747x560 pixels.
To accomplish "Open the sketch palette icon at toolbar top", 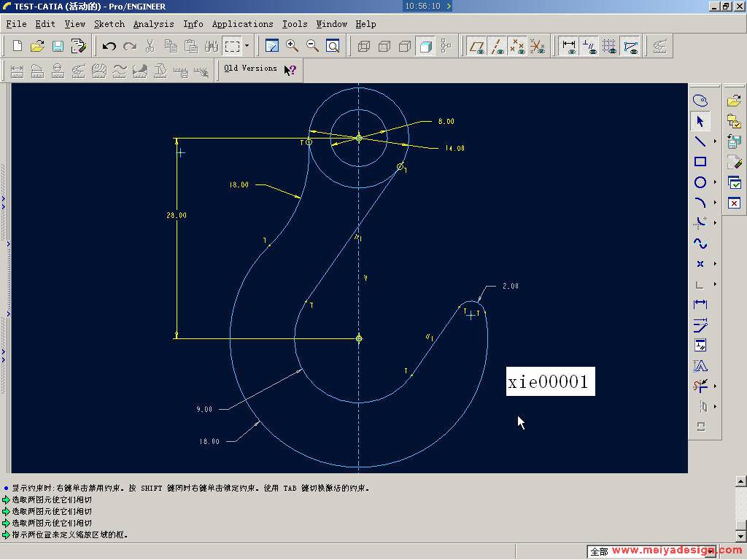I will 700,101.
